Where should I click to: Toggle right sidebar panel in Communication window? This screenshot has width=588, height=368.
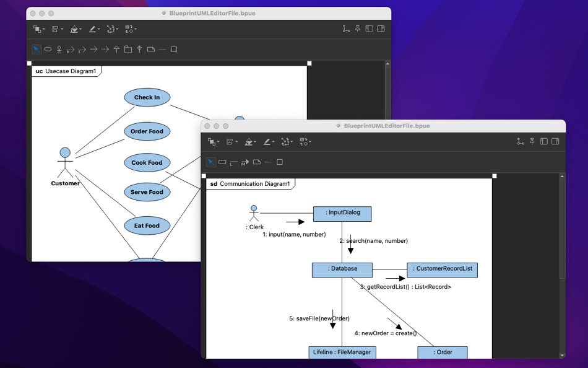pyautogui.click(x=555, y=141)
